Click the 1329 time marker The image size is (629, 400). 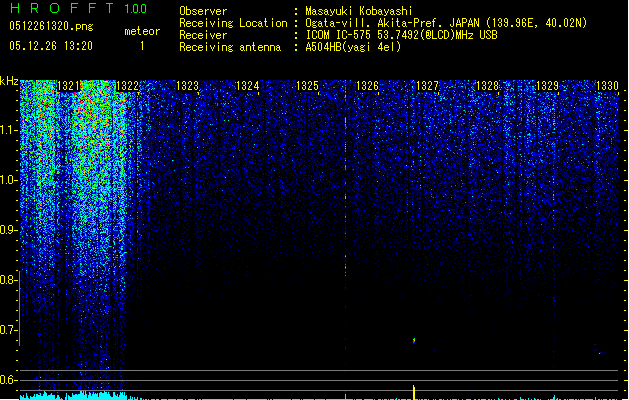(x=547, y=86)
